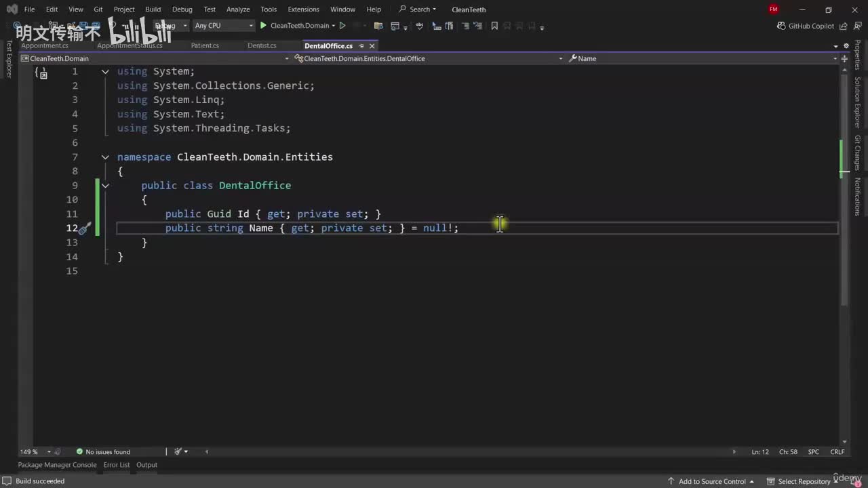Image resolution: width=868 pixels, height=488 pixels.
Task: Click the word DentalOffice in the class declaration
Action: click(255, 185)
